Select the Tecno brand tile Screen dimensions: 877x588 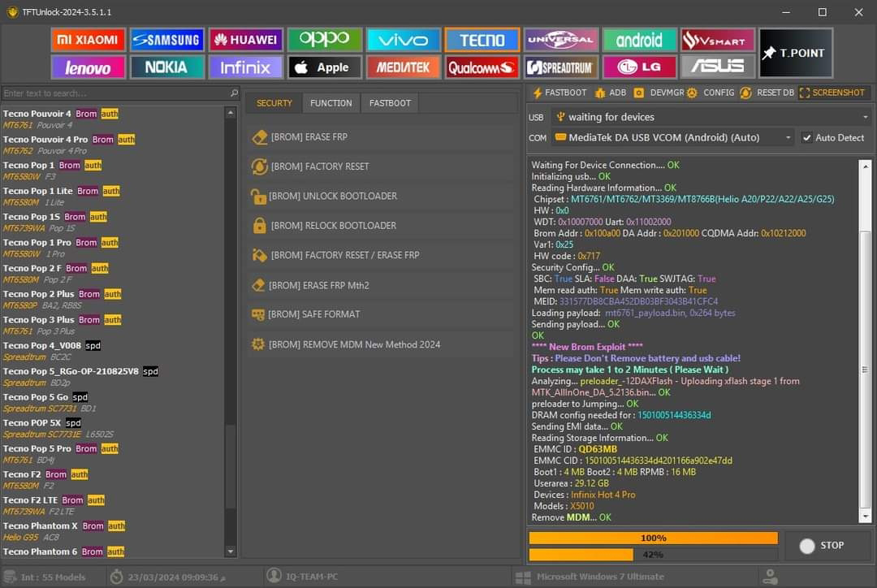pos(482,40)
